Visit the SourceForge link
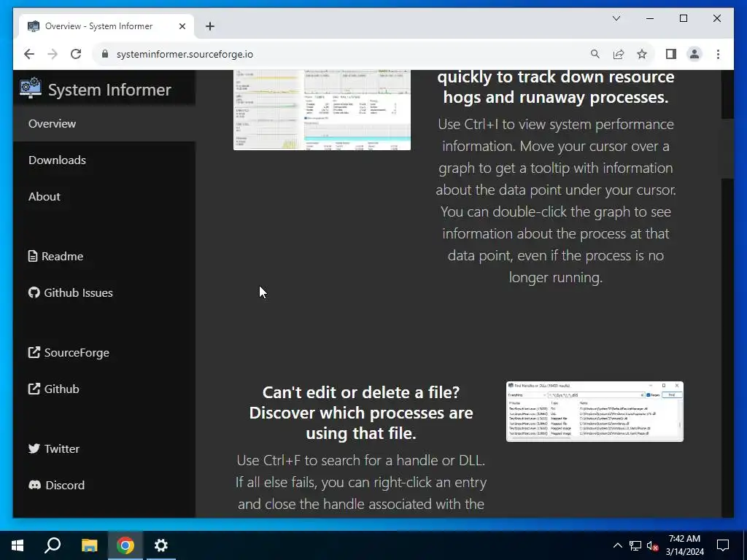This screenshot has height=560, width=747. click(77, 352)
